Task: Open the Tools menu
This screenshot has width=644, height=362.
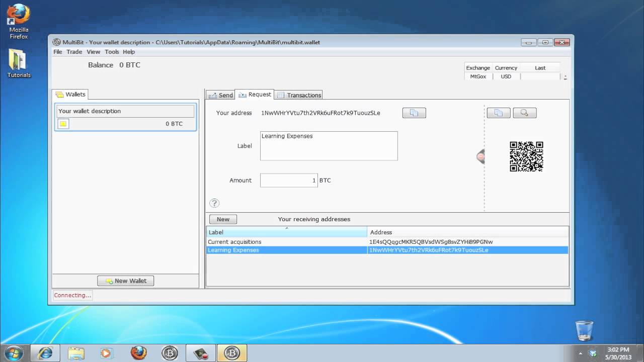Action: tap(112, 52)
